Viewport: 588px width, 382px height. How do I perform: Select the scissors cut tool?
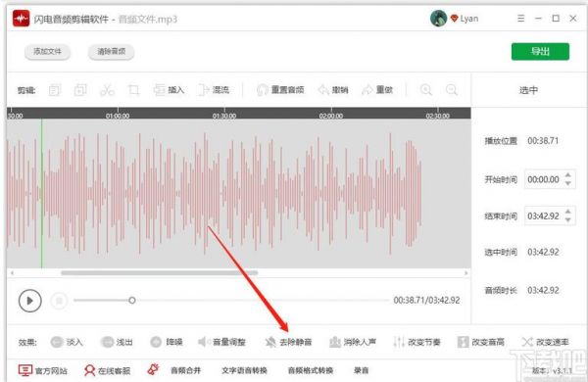[x=107, y=90]
